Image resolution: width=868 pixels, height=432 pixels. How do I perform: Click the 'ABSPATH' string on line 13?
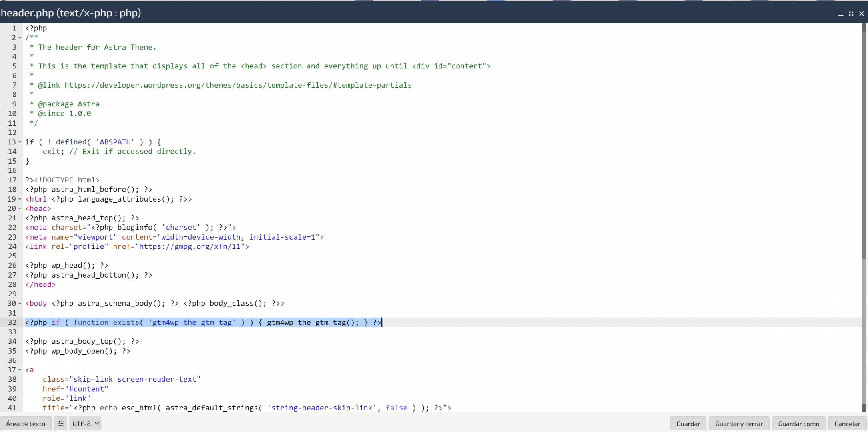115,142
